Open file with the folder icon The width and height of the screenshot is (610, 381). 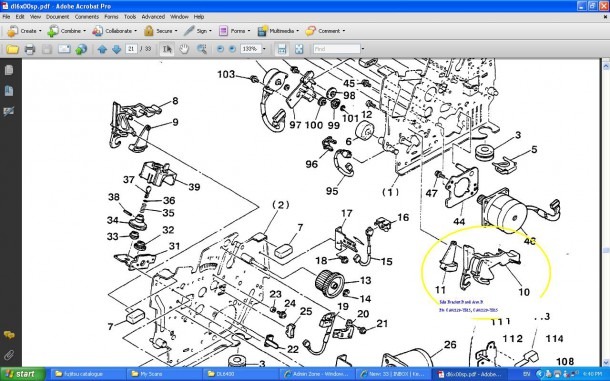point(12,49)
